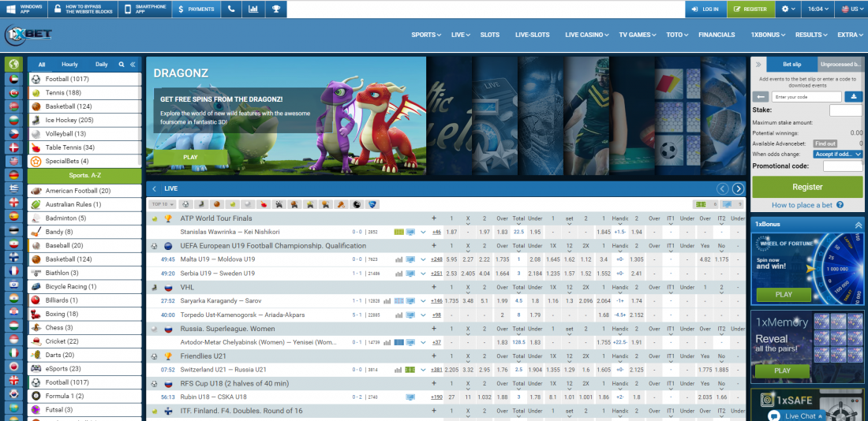Click the green globe icon above the flags
Screen dimensions: 868x421
point(13,64)
